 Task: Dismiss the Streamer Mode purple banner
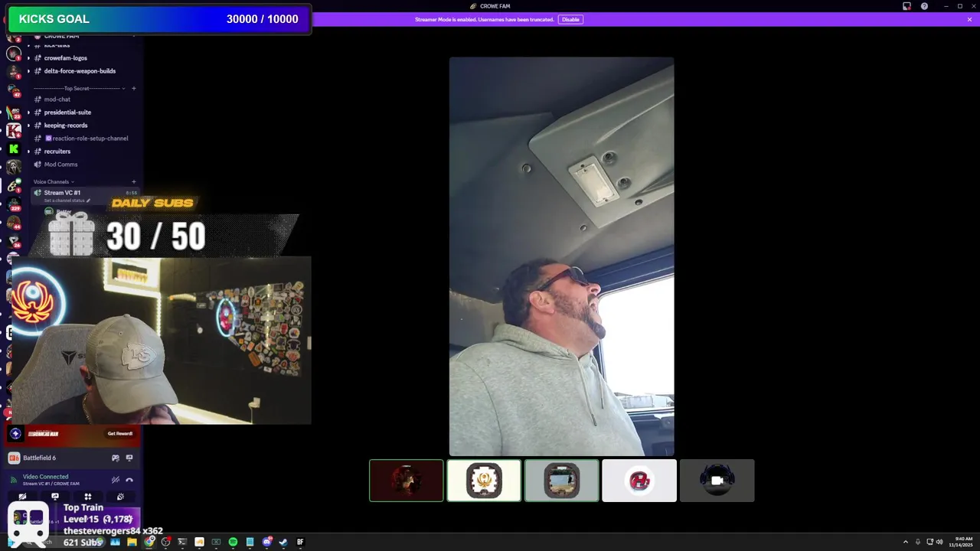point(969,19)
